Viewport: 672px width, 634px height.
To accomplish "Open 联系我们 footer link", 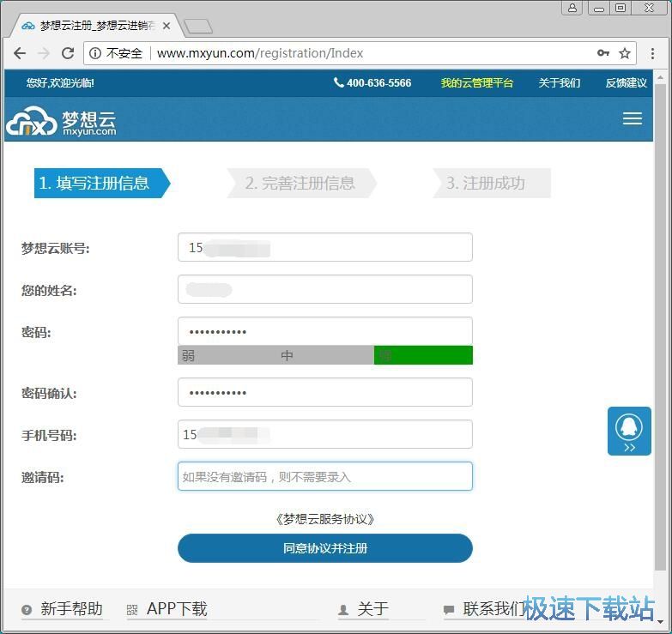I will click(493, 608).
